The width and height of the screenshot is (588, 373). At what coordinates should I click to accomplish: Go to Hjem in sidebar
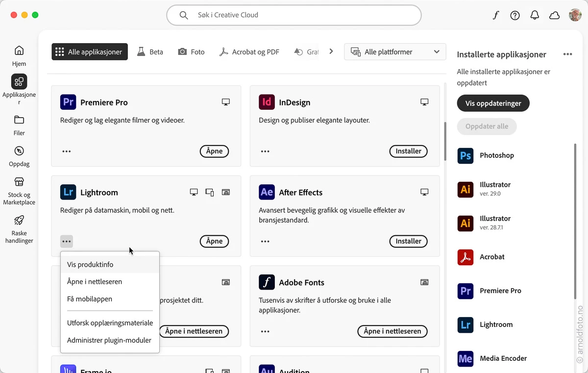tap(19, 56)
